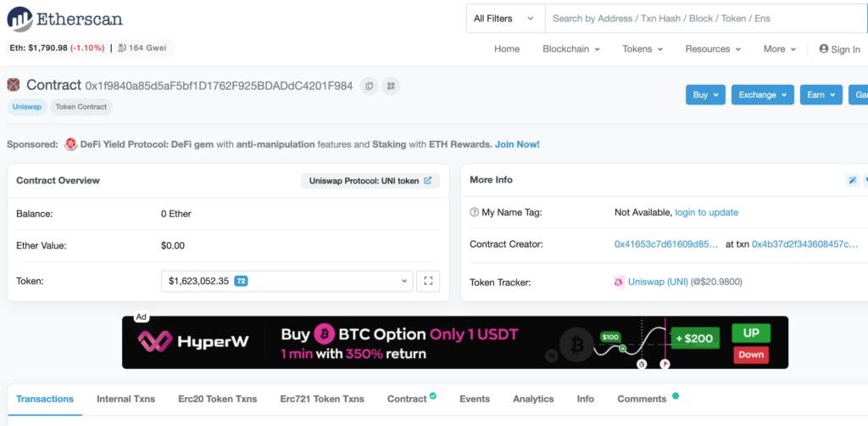The height and width of the screenshot is (426, 868).
Task: Show the QR code for the address
Action: pyautogui.click(x=391, y=86)
